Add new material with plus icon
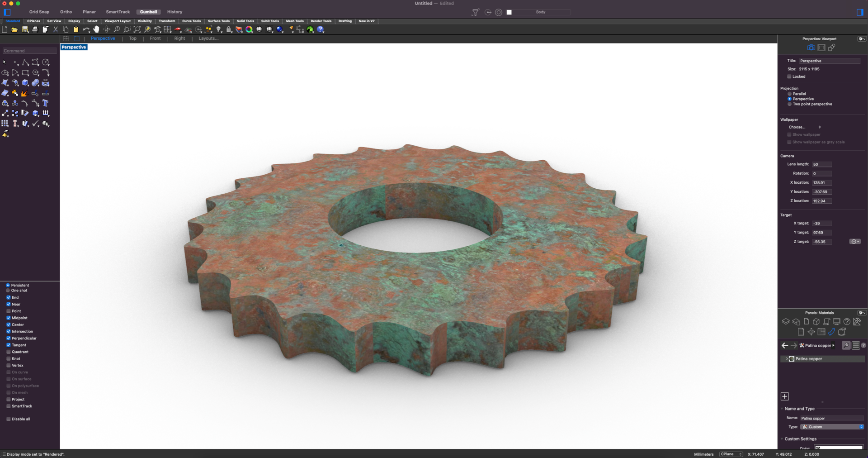 coord(785,396)
